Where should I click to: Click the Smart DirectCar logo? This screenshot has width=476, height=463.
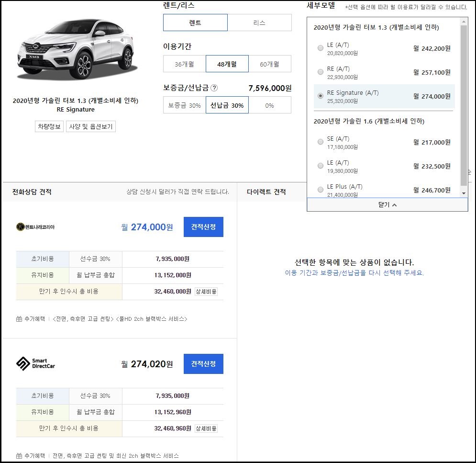35,363
